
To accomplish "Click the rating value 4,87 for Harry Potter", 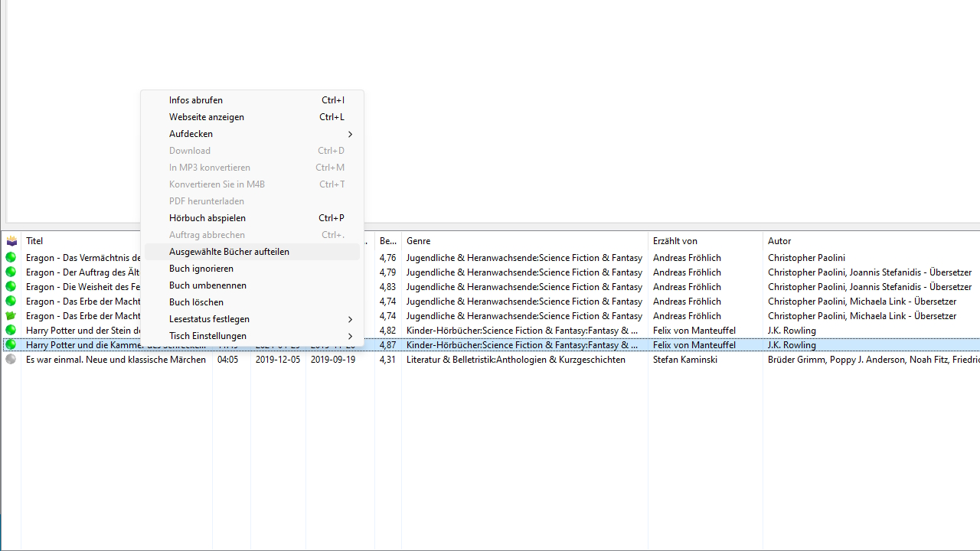I will [x=387, y=344].
